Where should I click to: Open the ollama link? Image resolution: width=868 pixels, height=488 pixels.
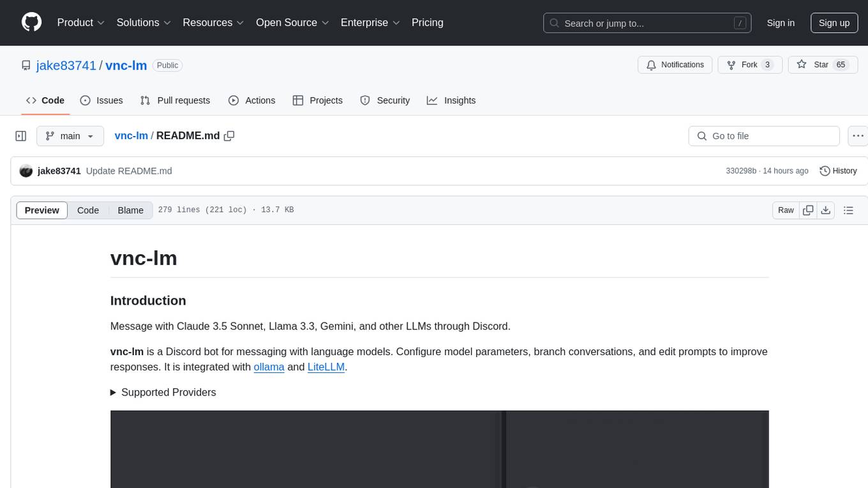pyautogui.click(x=269, y=367)
